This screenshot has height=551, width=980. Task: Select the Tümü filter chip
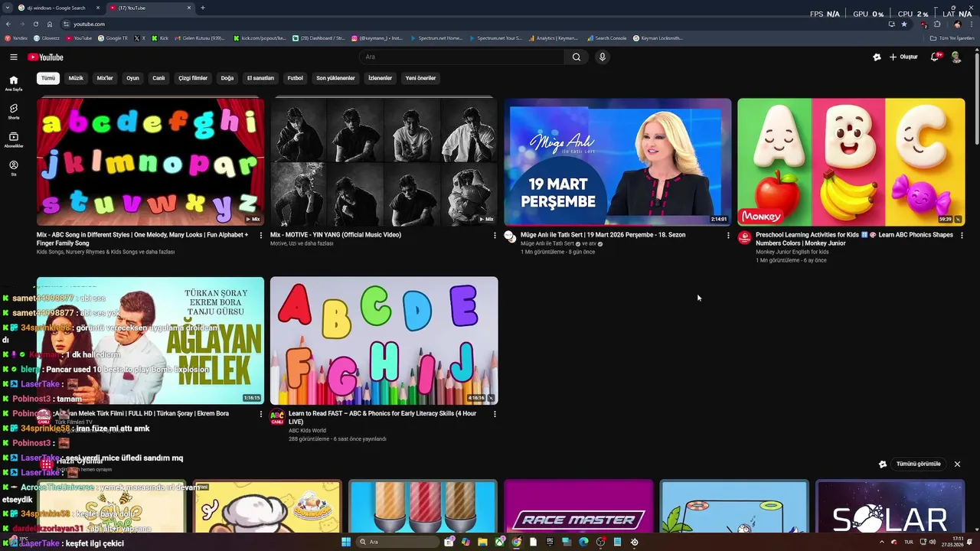[48, 78]
